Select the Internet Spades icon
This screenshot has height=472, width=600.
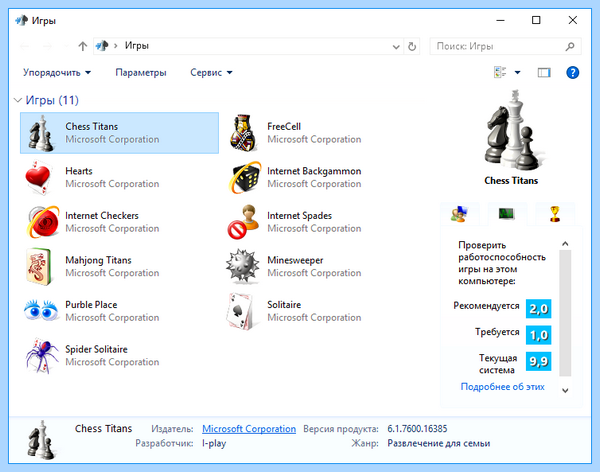(243, 222)
